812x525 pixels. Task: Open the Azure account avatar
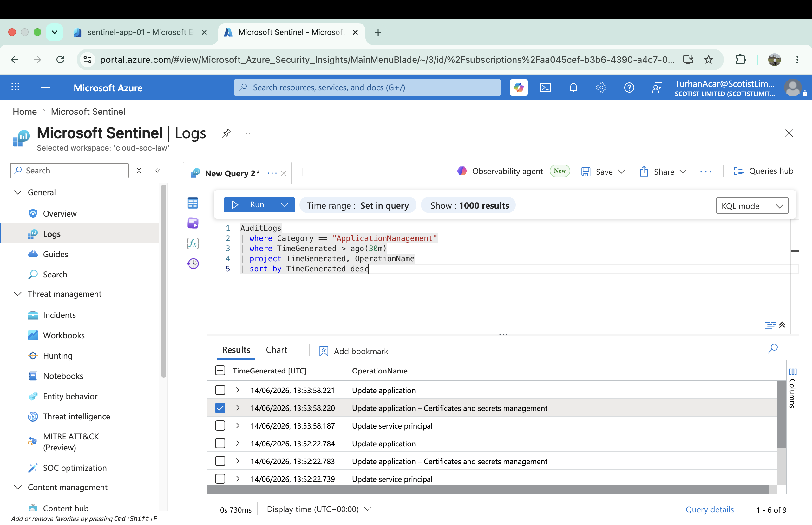[793, 87]
